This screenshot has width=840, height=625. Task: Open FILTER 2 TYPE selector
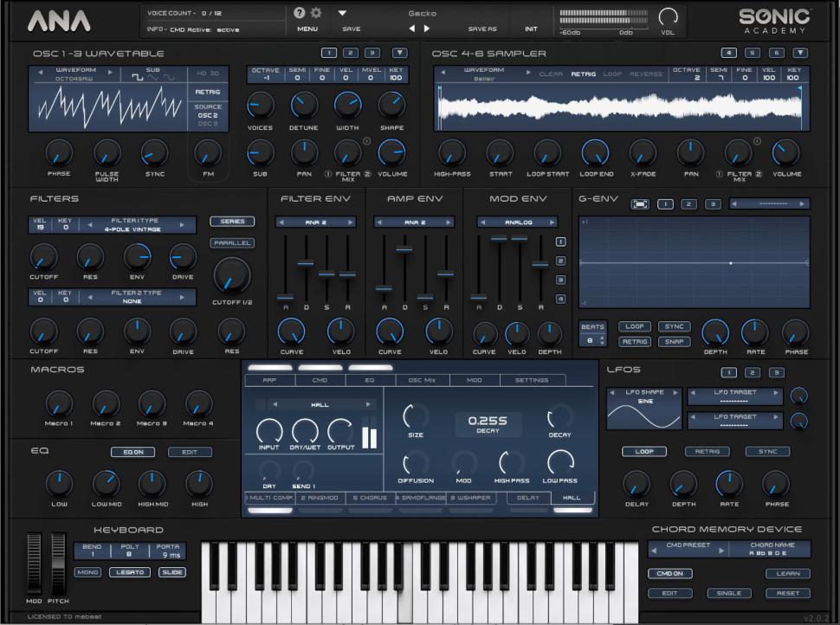coord(136,297)
